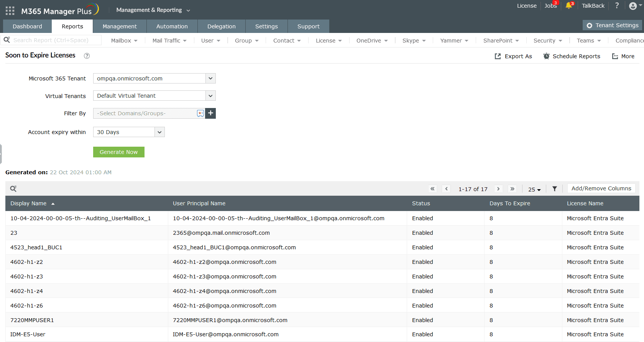Switch to the Management tab
Viewport: 644px width, 342px height.
tap(120, 26)
